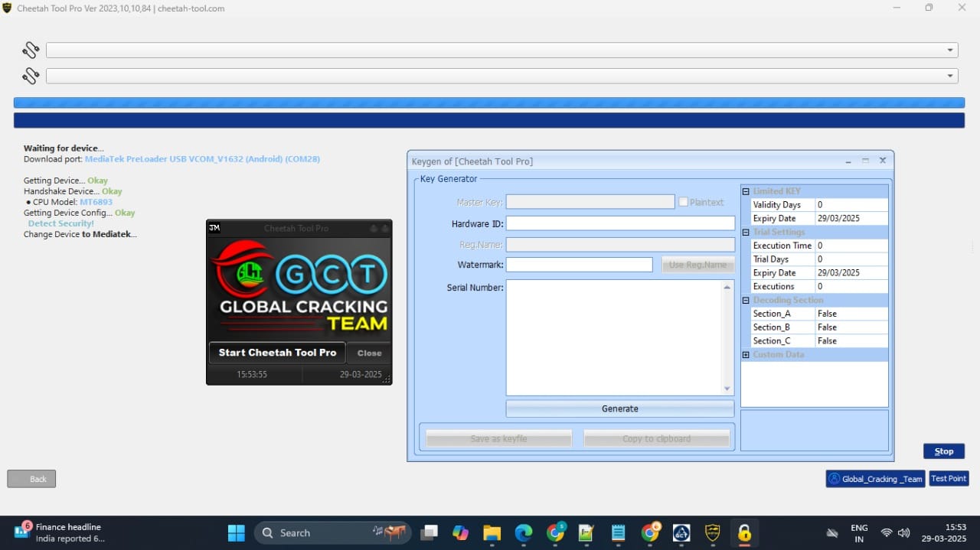The image size is (980, 550).
Task: Click Close in the splash window
Action: pos(369,353)
